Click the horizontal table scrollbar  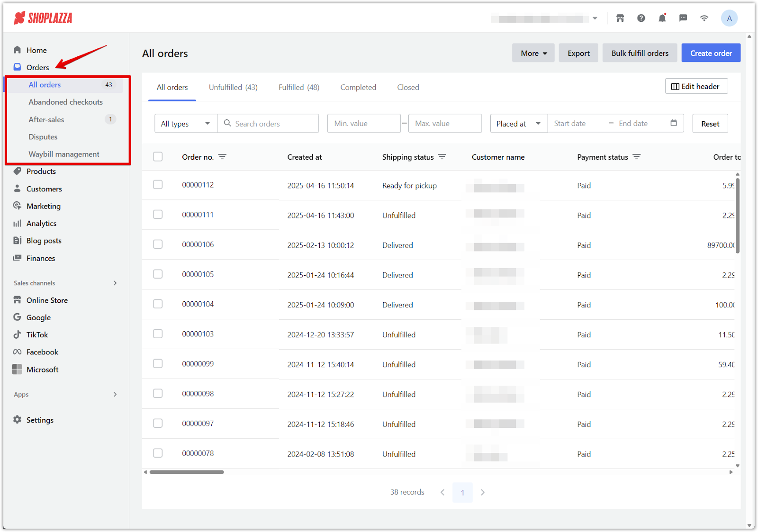coord(187,472)
